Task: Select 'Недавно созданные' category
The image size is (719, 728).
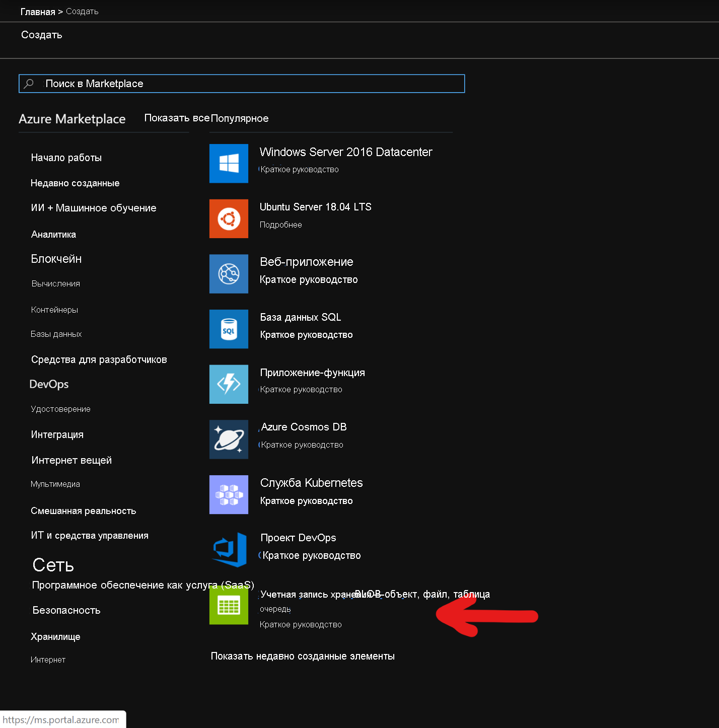Action: tap(75, 183)
